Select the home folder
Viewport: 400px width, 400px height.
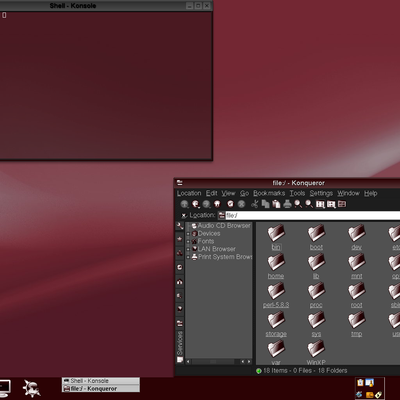276,266
